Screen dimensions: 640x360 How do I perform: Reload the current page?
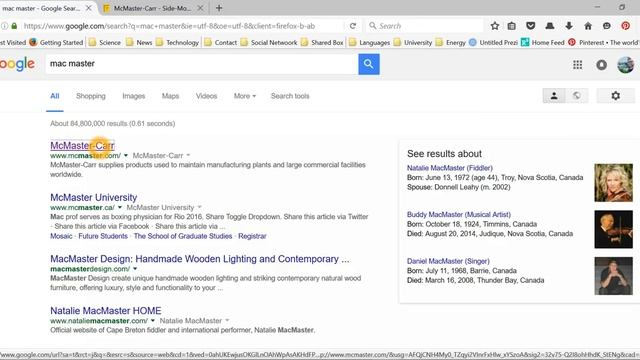pos(353,26)
